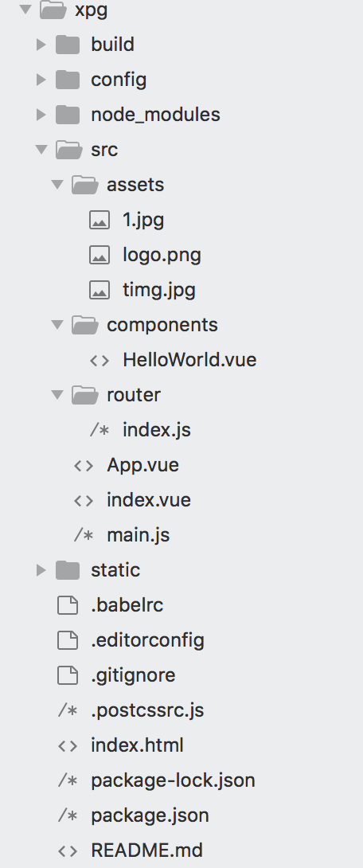This screenshot has height=868, width=363.
Task: Click the blank file icon for .babelrc
Action: click(x=68, y=605)
